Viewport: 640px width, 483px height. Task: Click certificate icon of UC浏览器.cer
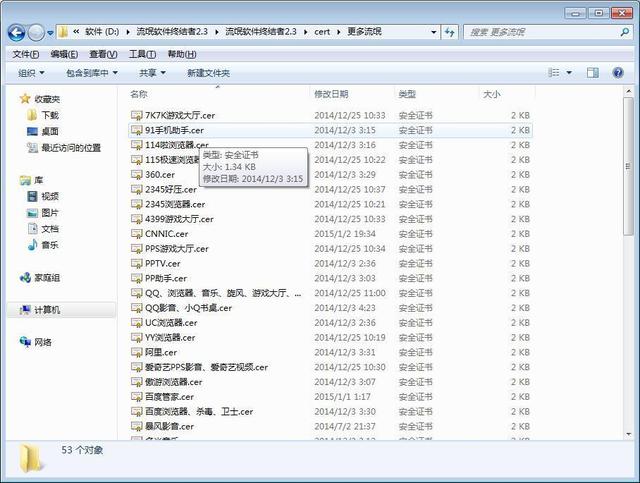pos(136,323)
